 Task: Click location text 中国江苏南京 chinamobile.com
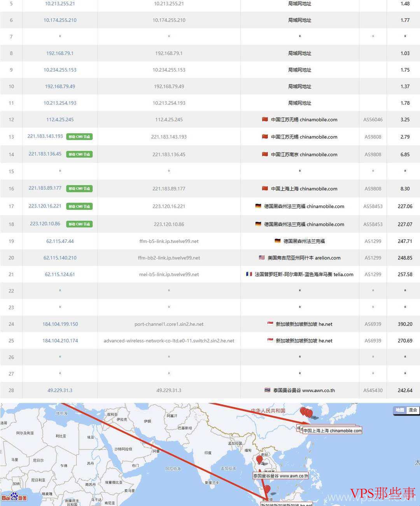[304, 154]
